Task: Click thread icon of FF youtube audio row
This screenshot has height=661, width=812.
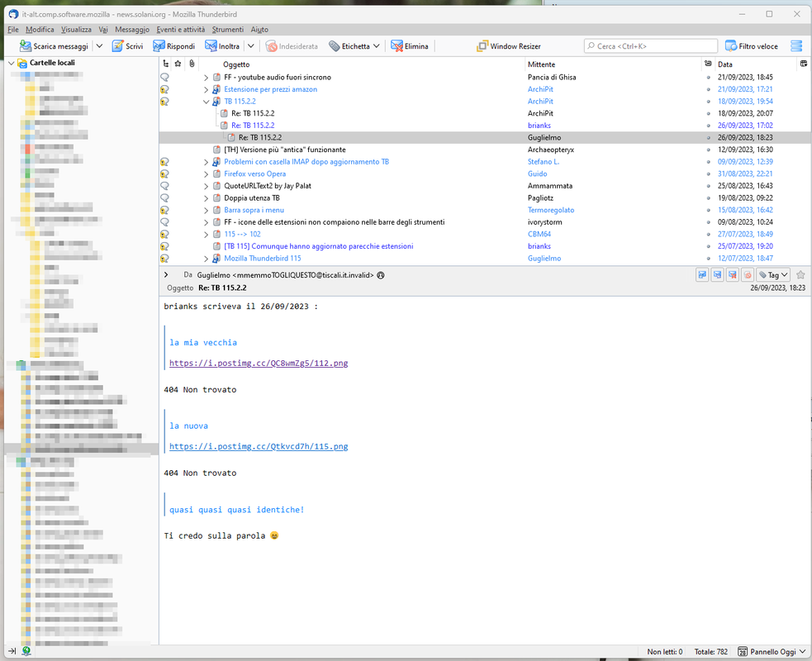Action: pyautogui.click(x=164, y=77)
